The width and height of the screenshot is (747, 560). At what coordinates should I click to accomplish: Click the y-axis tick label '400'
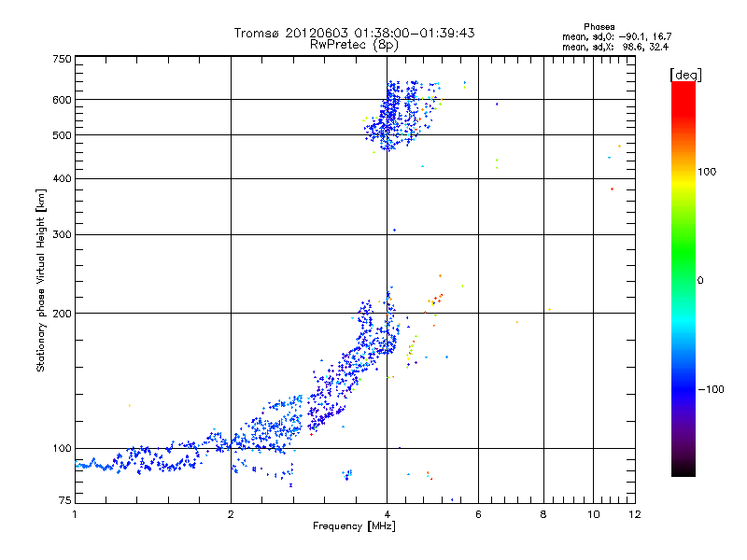click(x=62, y=178)
